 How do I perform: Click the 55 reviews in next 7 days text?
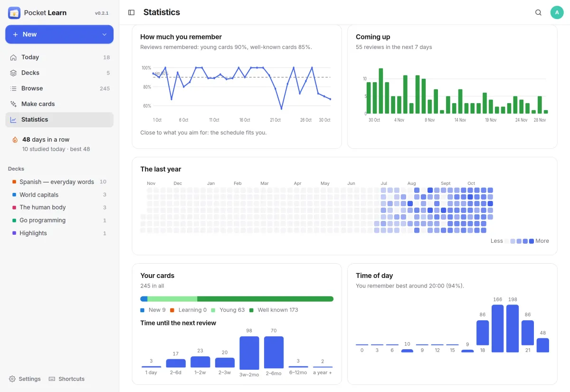coord(394,47)
